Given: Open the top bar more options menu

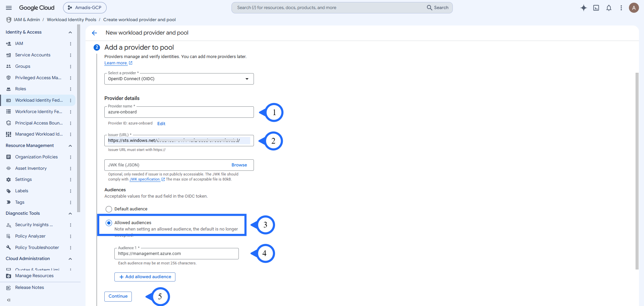Looking at the screenshot, I should 621,8.
